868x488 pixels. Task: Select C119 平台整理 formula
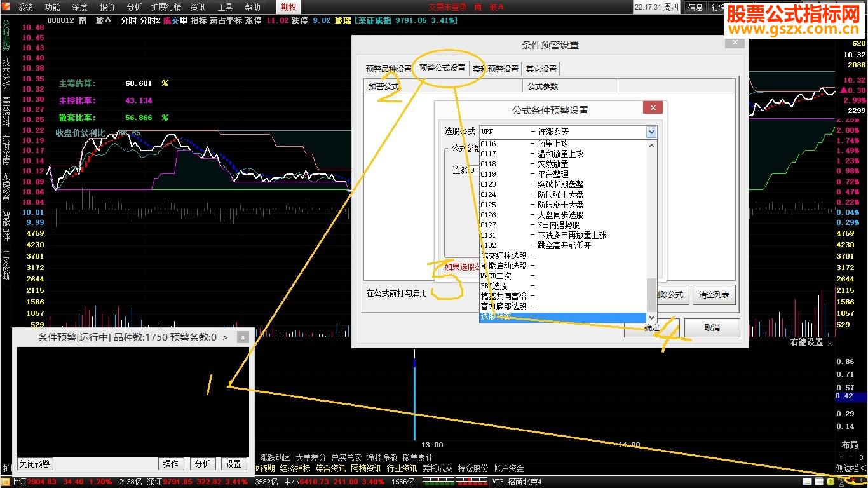point(562,174)
